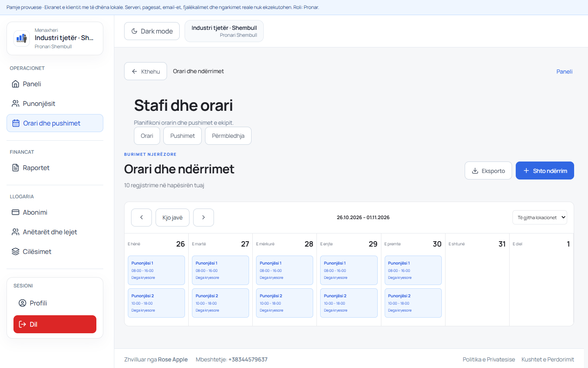Open Punonjësi 2 shift on Thursday 29

click(x=349, y=303)
